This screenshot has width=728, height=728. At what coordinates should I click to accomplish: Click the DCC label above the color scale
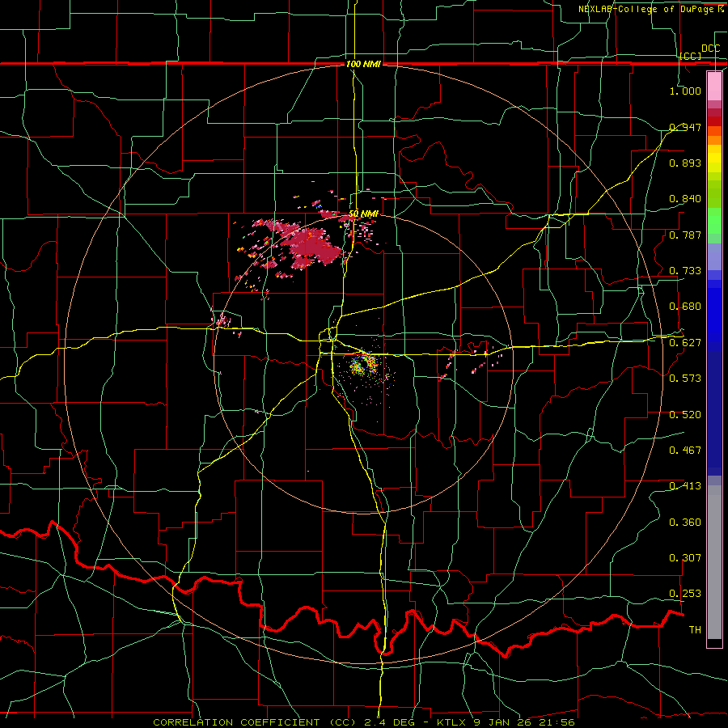click(x=710, y=49)
